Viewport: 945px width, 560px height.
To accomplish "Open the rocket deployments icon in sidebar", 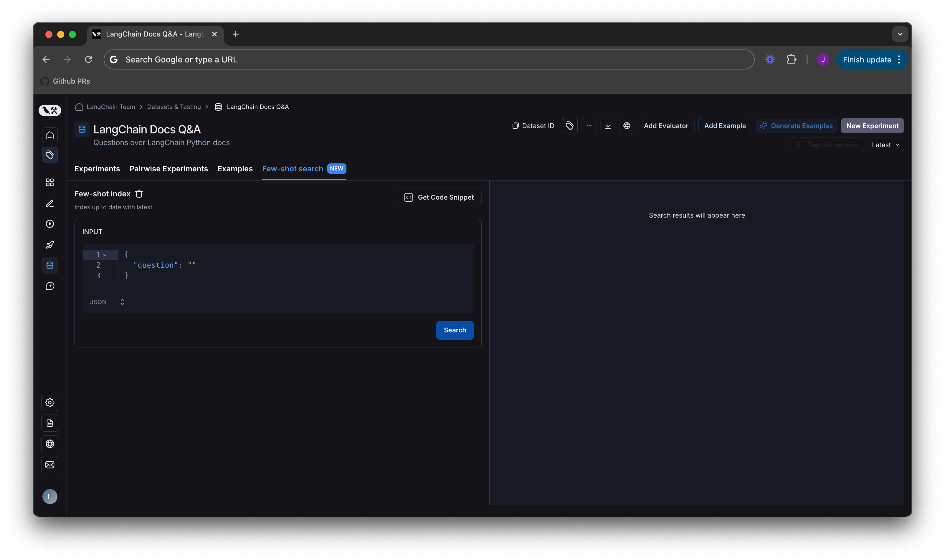I will (x=50, y=245).
